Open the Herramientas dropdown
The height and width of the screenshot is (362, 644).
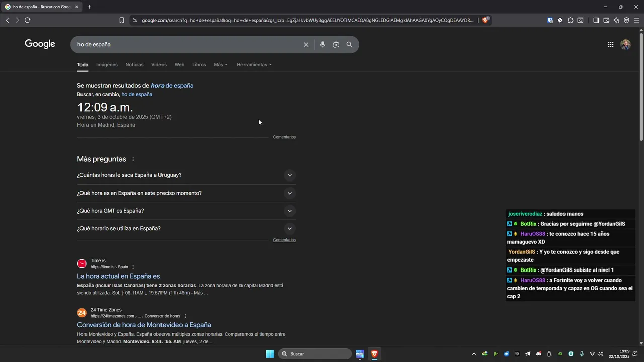[254, 65]
